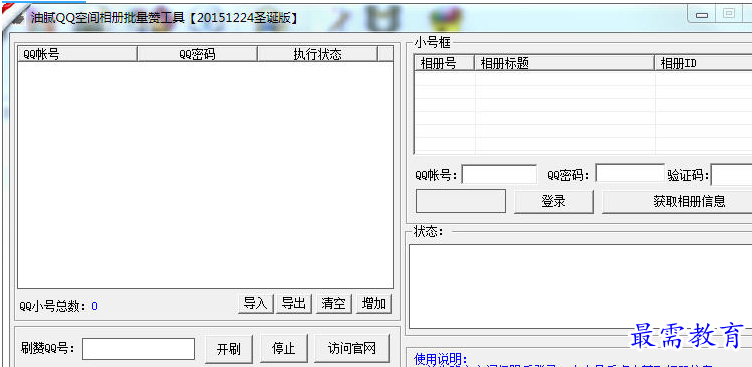752x367 pixels.
Task: Clear the account list with 清空
Action: click(334, 304)
